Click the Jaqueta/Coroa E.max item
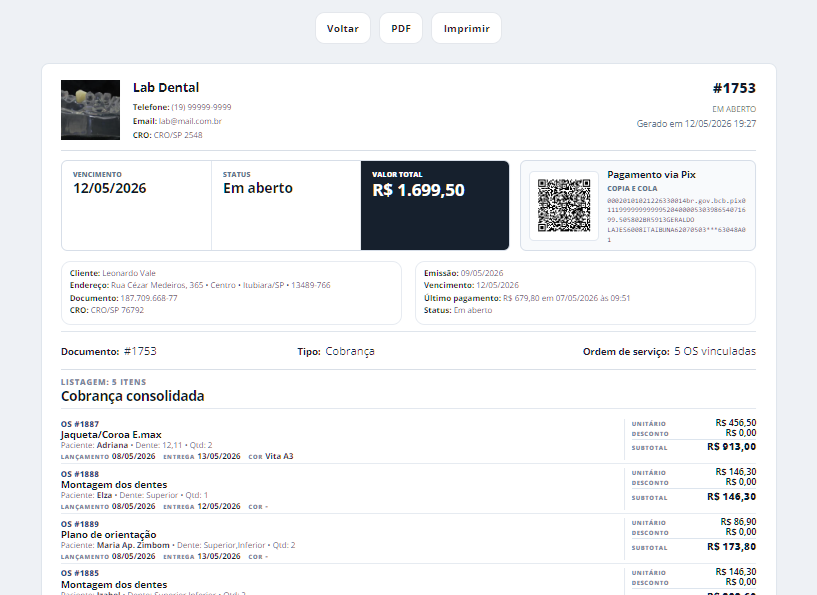 pos(111,435)
